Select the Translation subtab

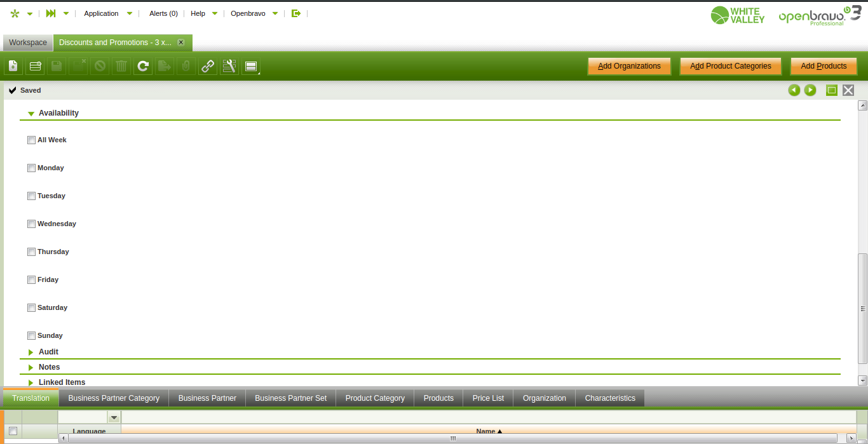click(31, 398)
